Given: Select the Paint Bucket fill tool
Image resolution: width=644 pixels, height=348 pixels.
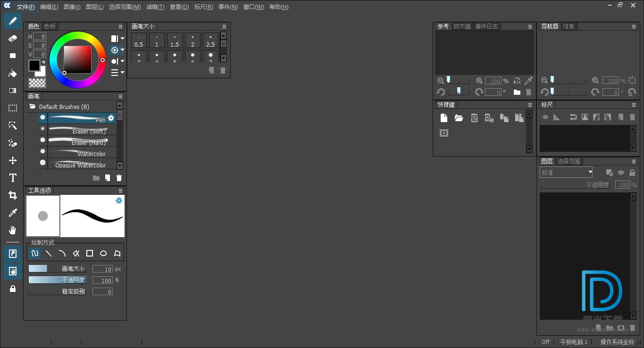Looking at the screenshot, I should coord(13,73).
